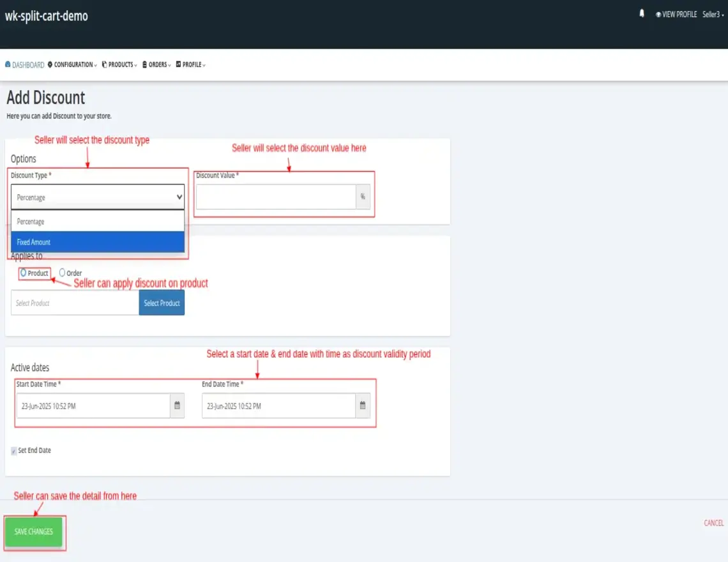
Task: Select the Product radio button
Action: (23, 273)
